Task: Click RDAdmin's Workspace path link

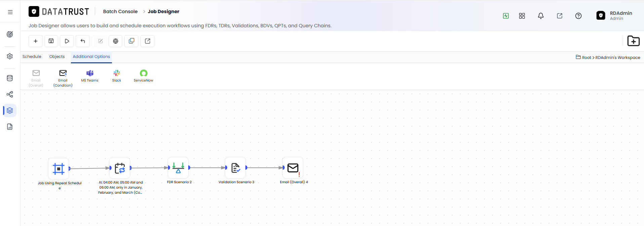Action: (618, 58)
